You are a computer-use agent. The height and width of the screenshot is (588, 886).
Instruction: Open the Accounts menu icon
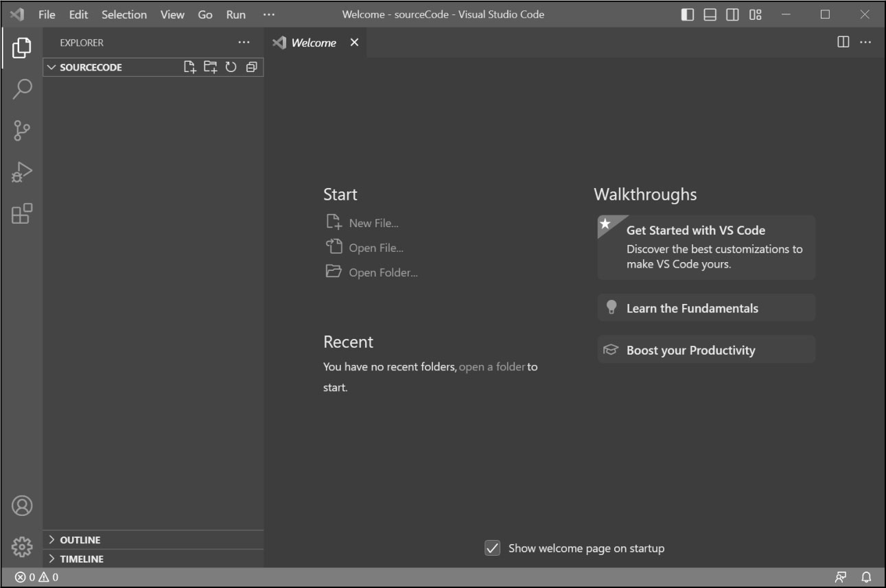[x=22, y=506]
